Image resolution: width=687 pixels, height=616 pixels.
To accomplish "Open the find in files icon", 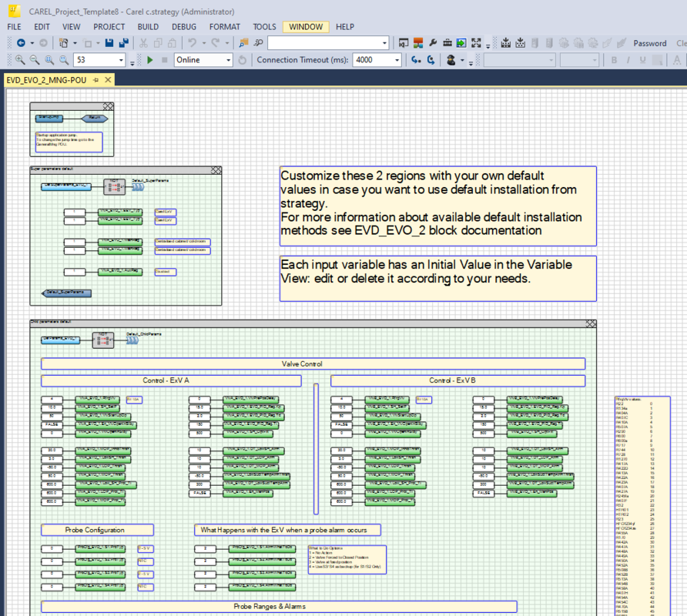I will 243,43.
